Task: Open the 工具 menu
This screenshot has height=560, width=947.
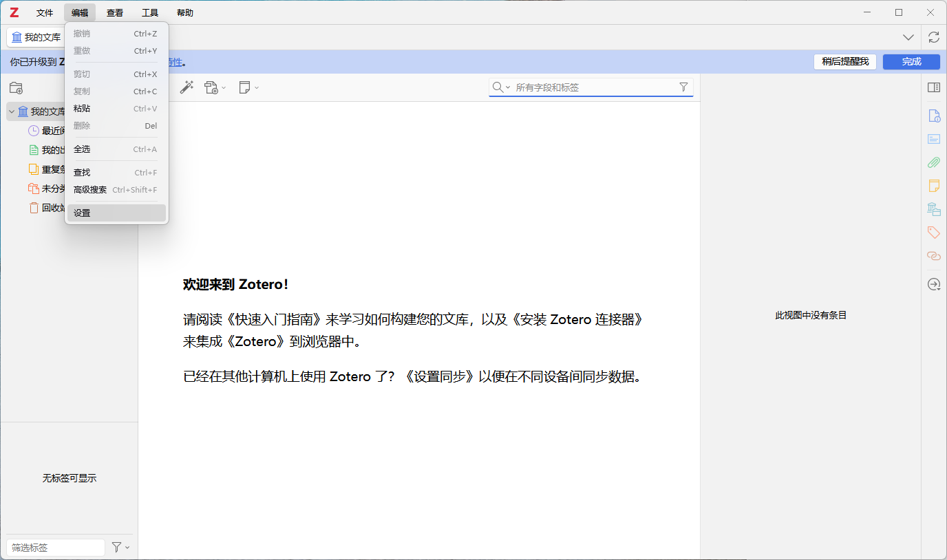Action: click(150, 12)
